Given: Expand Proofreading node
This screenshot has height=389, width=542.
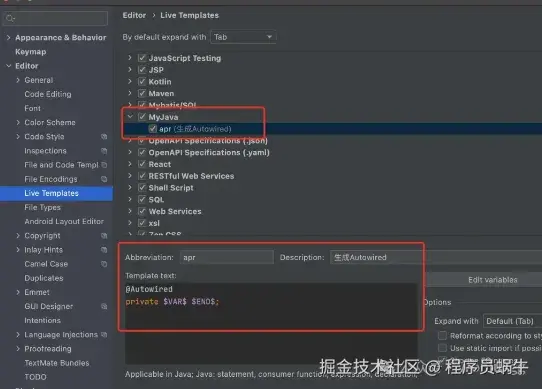Looking at the screenshot, I should (x=18, y=349).
